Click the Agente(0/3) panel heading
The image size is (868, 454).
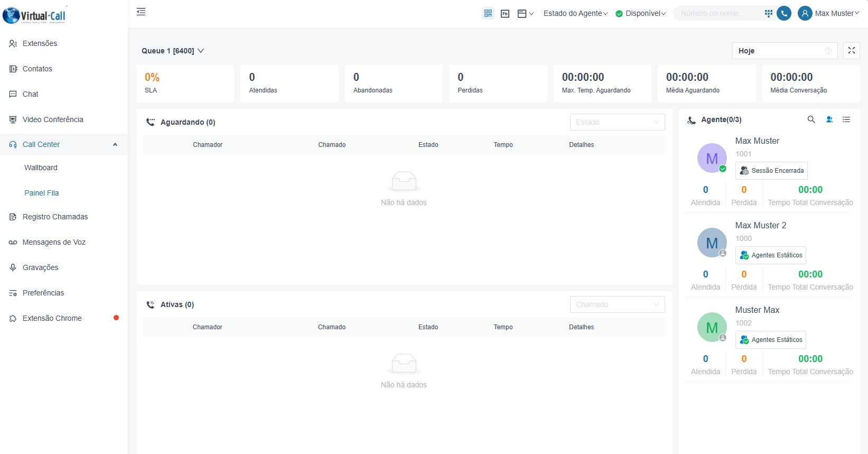pos(721,120)
